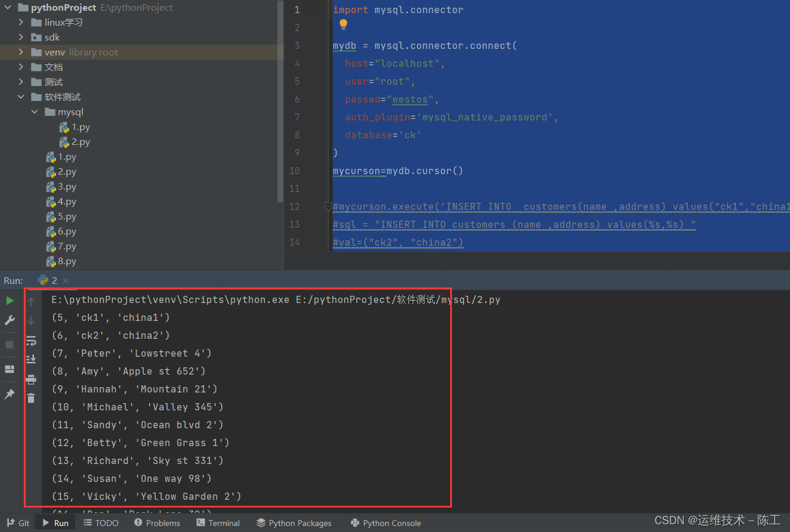The height and width of the screenshot is (532, 790).
Task: Open run configuration settings wrench icon
Action: pyautogui.click(x=10, y=320)
